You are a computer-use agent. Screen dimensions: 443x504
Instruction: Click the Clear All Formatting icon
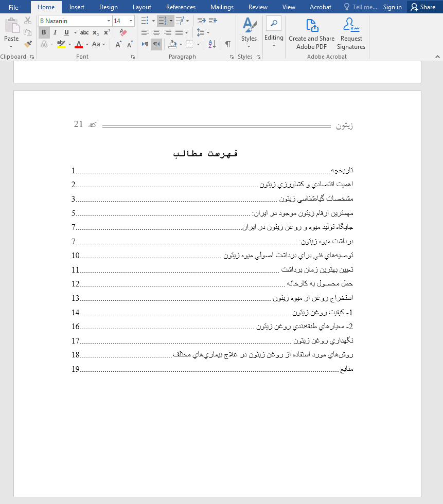[x=123, y=32]
